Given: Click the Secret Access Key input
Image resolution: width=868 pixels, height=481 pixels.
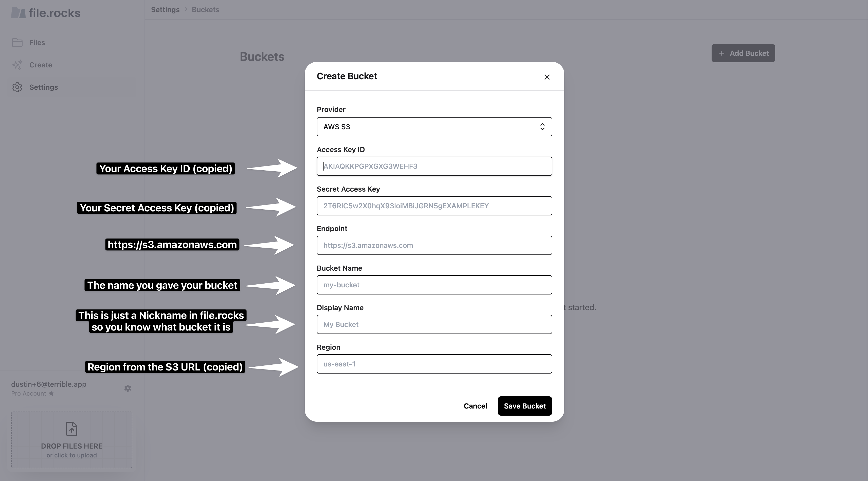Looking at the screenshot, I should [x=434, y=206].
